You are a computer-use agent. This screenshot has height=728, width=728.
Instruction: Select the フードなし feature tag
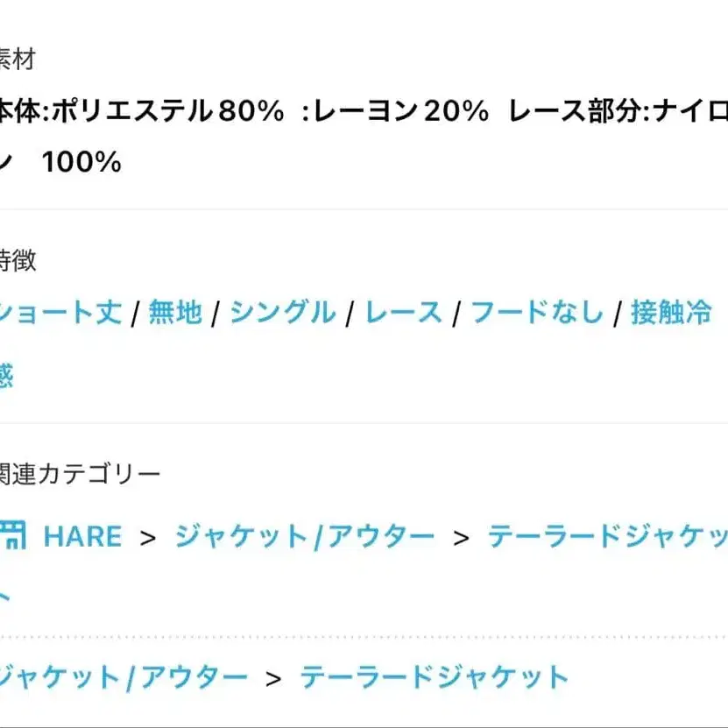(x=537, y=312)
